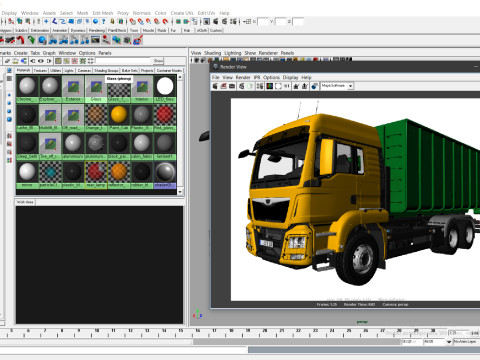Open the nCloth shelf tab
480x360 pixels.
(202, 30)
